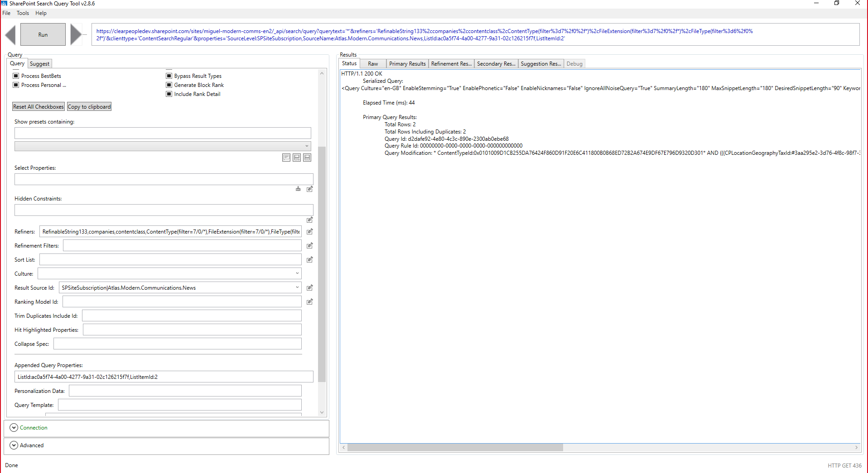
Task: Click the query panel scroll up arrow
Action: pos(322,73)
